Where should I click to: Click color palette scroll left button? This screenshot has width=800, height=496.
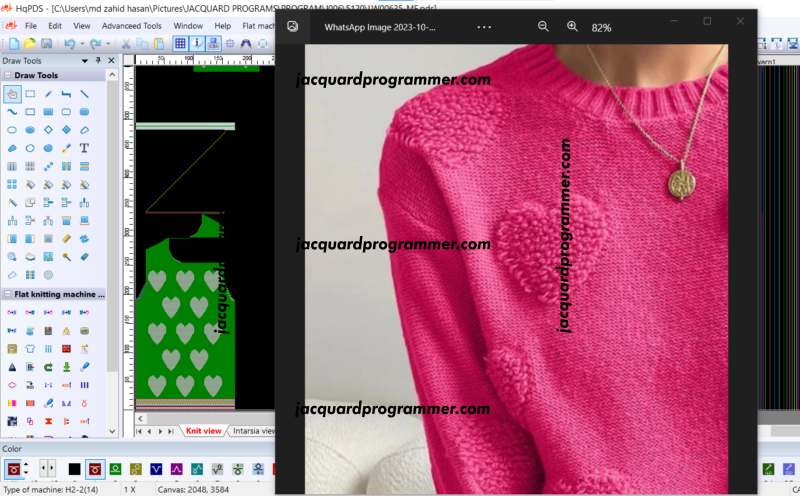[x=43, y=468]
